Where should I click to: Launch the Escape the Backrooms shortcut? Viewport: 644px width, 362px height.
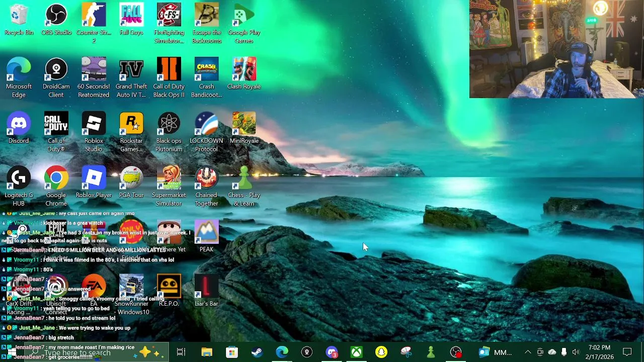pos(206,24)
